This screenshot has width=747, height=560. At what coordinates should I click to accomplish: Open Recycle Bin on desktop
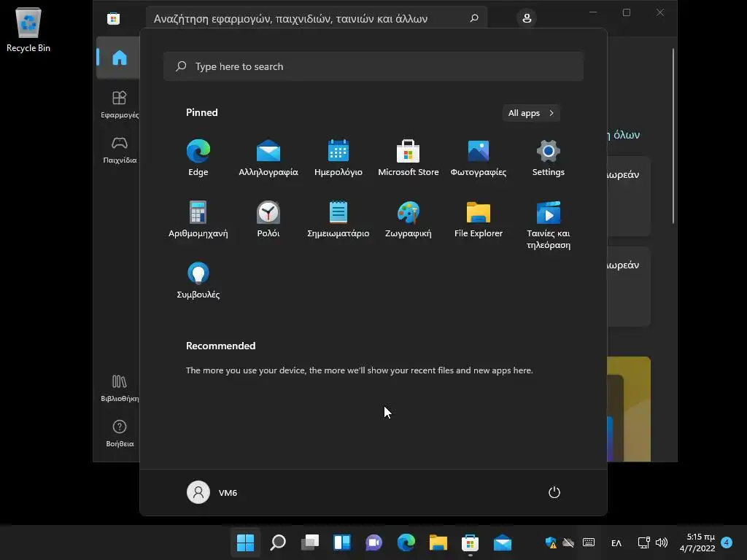tap(28, 29)
